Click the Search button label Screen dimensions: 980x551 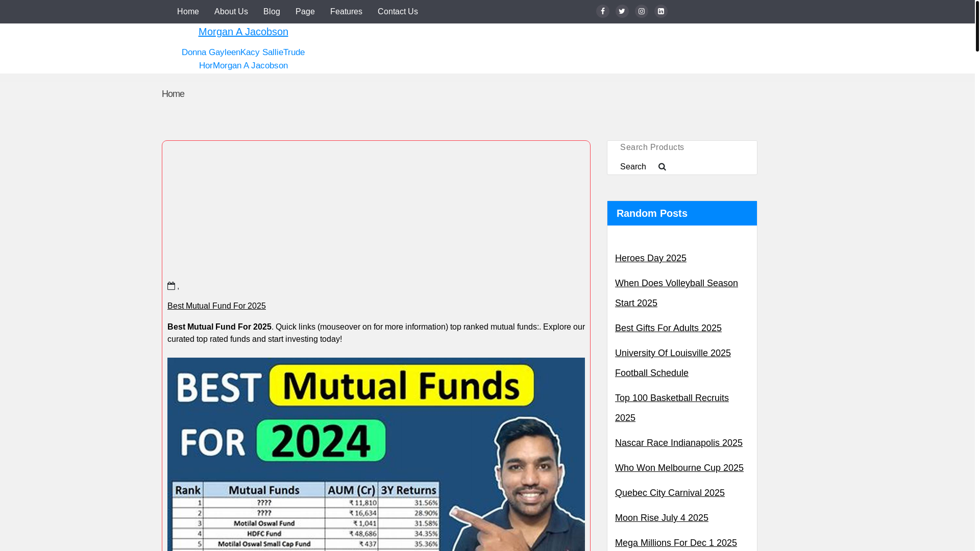[x=633, y=167]
